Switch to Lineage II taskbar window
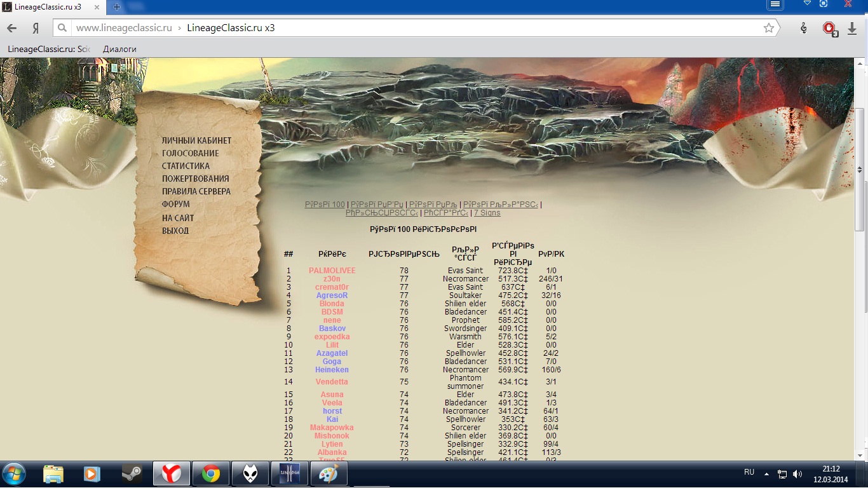The image size is (868, 488). (289, 474)
